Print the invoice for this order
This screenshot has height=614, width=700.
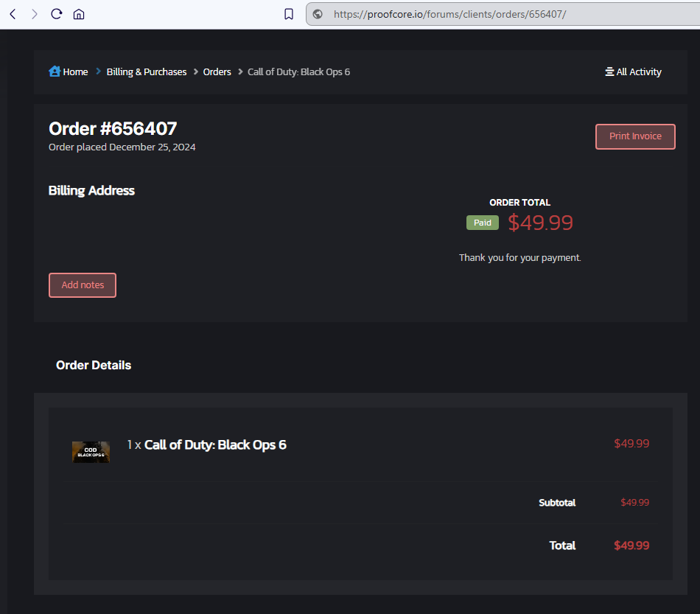click(635, 136)
